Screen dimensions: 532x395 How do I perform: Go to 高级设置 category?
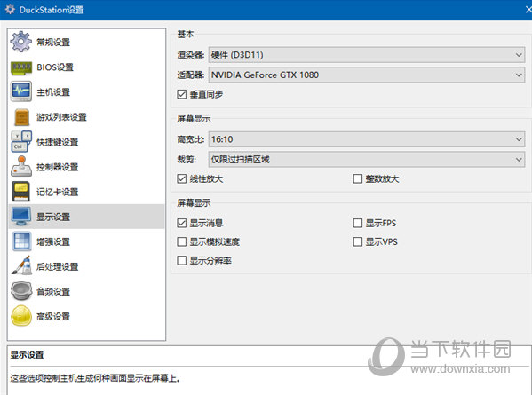86,316
